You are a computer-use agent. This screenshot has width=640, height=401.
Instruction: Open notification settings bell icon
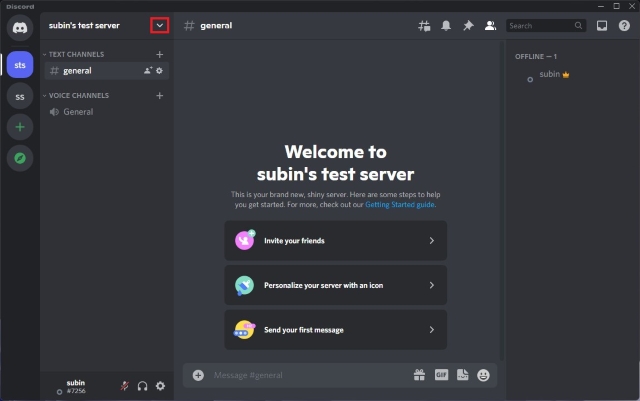pos(446,25)
